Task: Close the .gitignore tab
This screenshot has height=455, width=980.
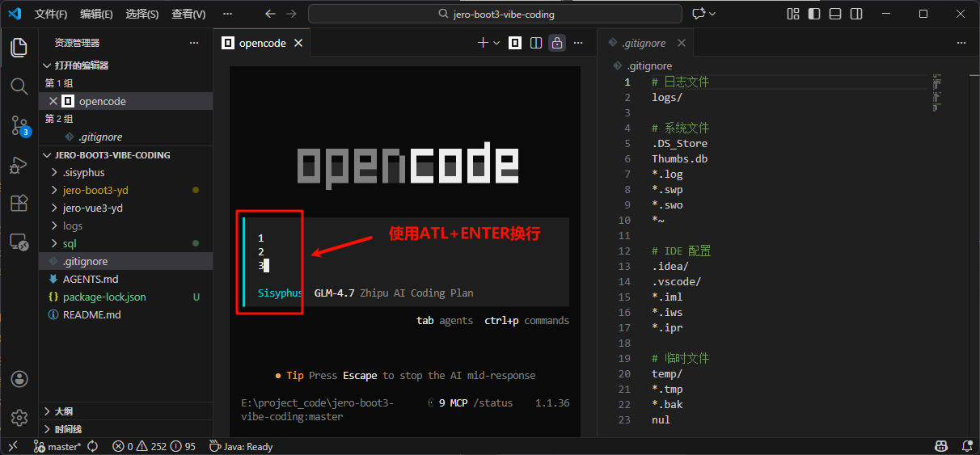Action: point(682,43)
